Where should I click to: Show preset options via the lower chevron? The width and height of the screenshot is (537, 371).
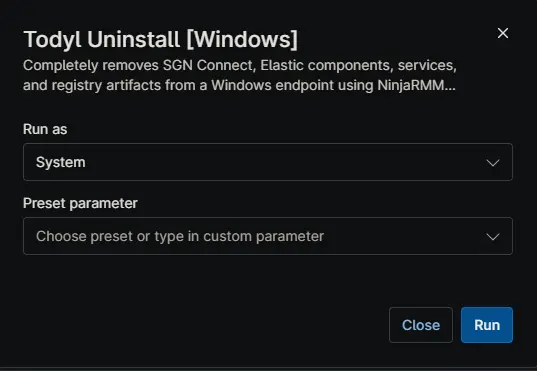[x=493, y=236]
